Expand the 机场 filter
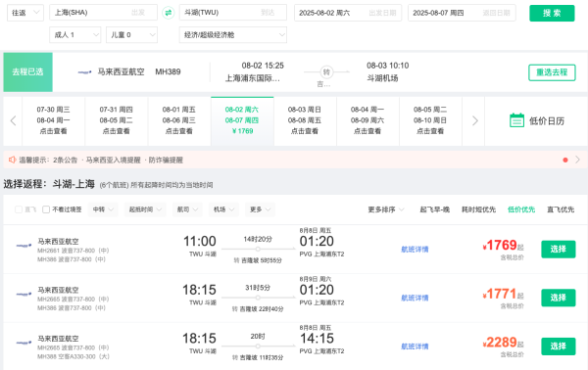 click(223, 209)
